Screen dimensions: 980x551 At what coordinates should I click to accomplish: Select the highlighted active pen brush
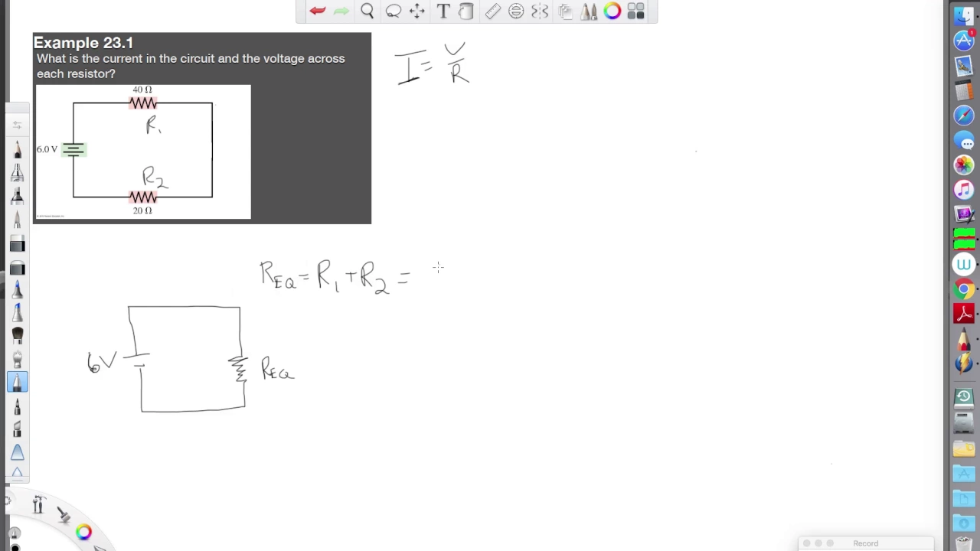(17, 382)
